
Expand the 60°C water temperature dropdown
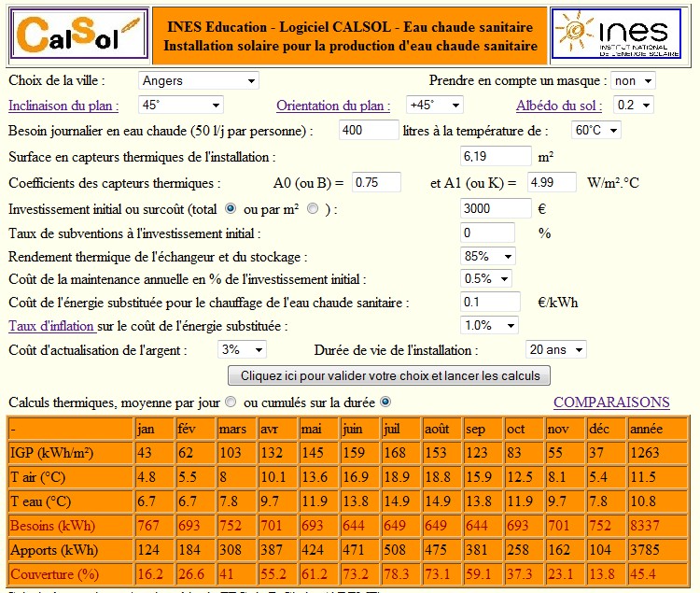click(x=595, y=131)
